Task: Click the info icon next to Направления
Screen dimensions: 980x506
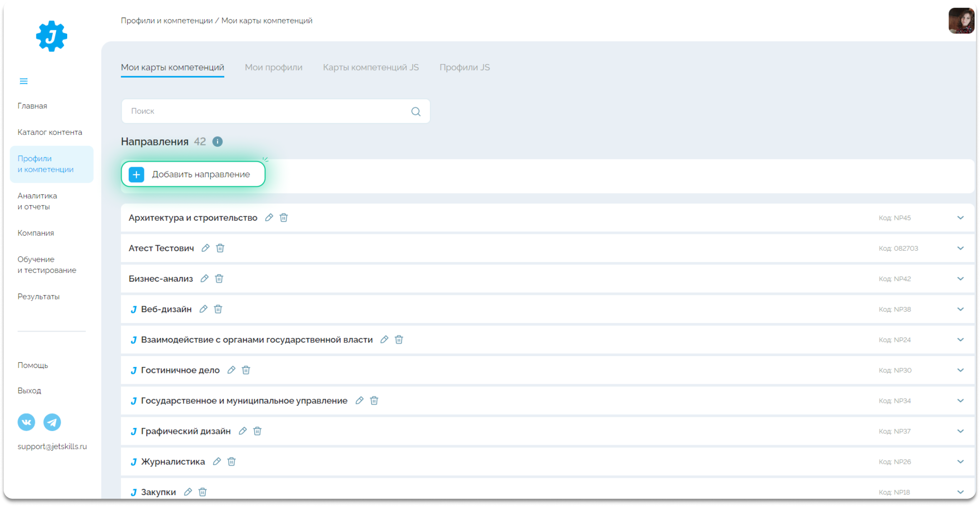Action: click(x=218, y=142)
